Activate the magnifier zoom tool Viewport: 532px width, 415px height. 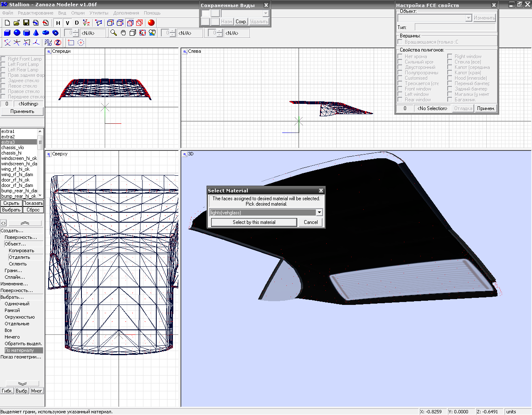click(113, 33)
